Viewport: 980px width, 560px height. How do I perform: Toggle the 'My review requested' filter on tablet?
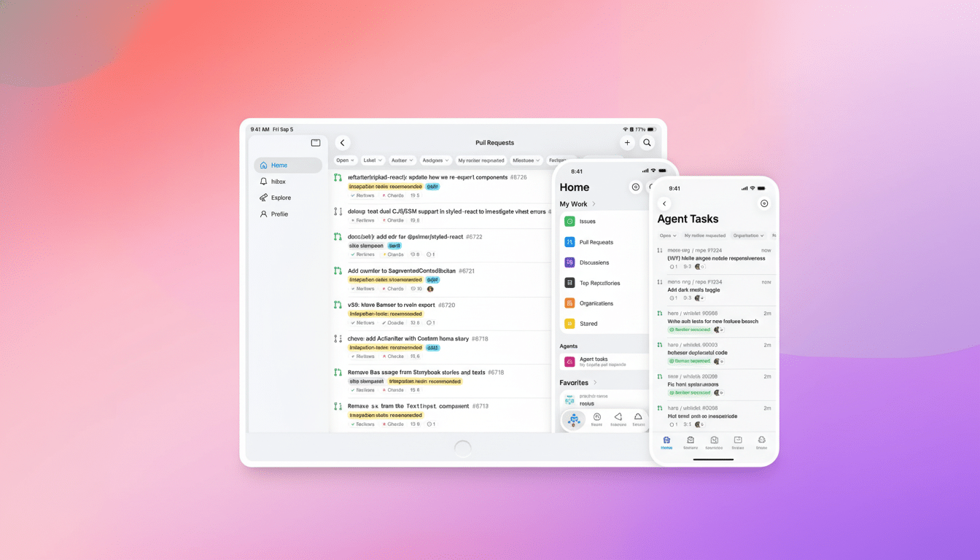(x=481, y=160)
